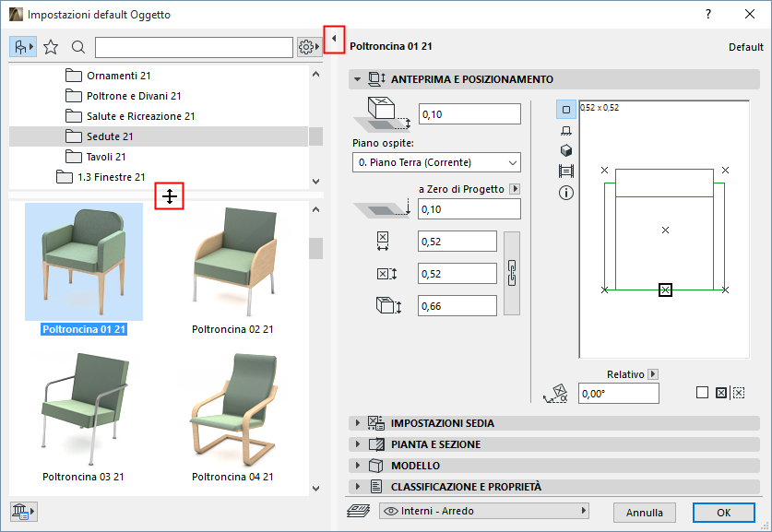Click the search magnifier icon
772x532 pixels.
[x=78, y=47]
